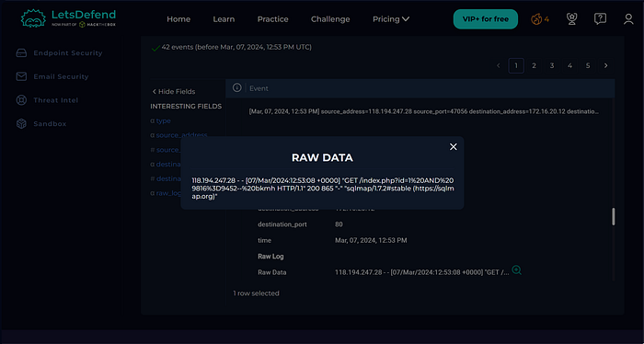Click the time value Mar, 07, 2024, 12:53 PM
The height and width of the screenshot is (344, 644).
(371, 241)
